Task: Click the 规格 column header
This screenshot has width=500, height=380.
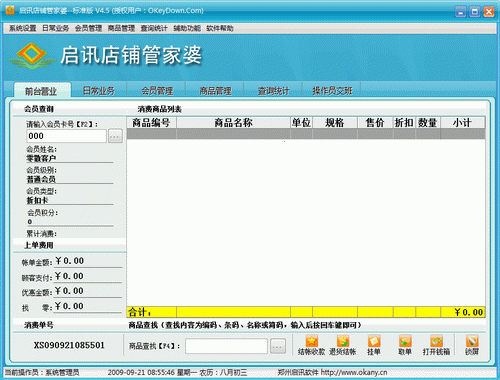Action: [335, 123]
